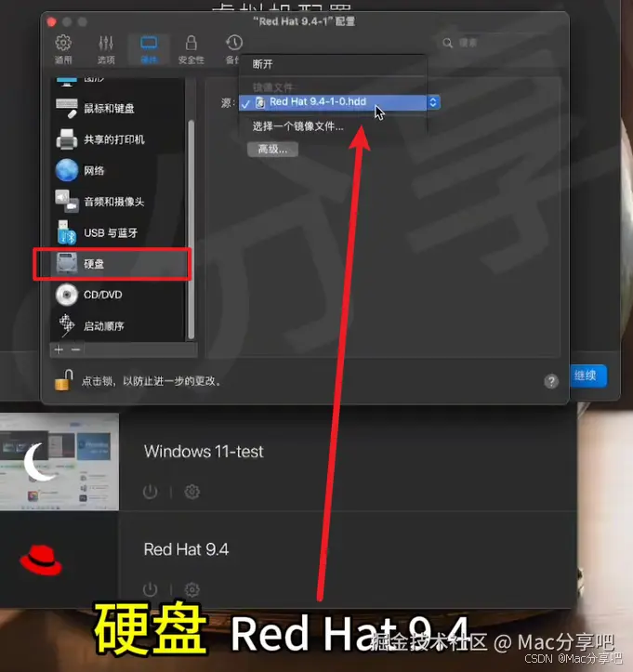
Task: Click the blue Continue (继续) button
Action: point(587,376)
